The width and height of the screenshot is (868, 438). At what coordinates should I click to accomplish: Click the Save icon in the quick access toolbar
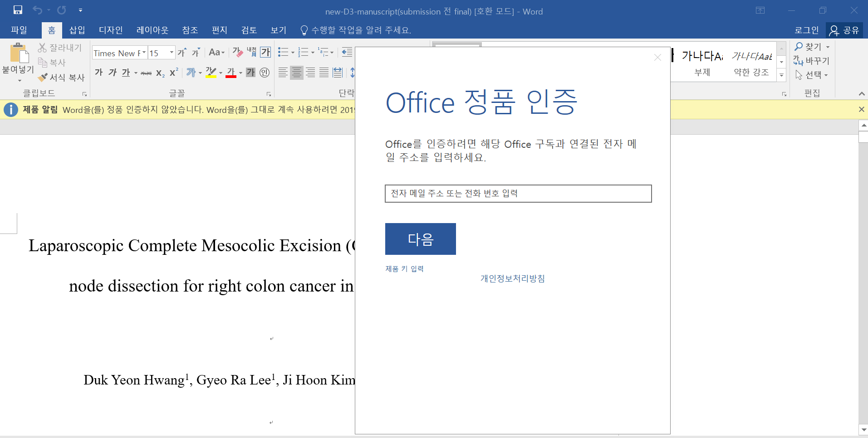click(x=18, y=10)
